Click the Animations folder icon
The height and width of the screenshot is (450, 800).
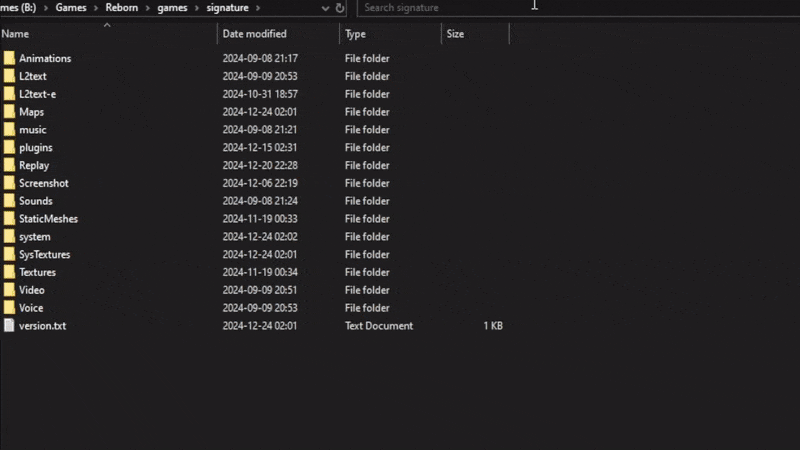coord(9,58)
